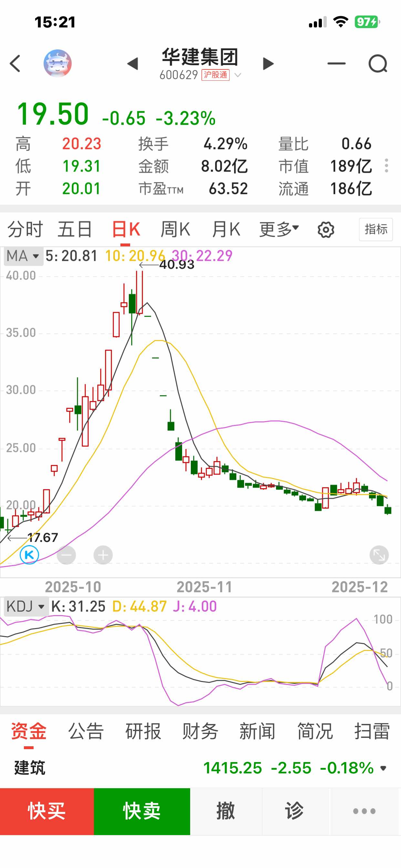
Task: Open the 扫雷 tab
Action: click(x=372, y=731)
